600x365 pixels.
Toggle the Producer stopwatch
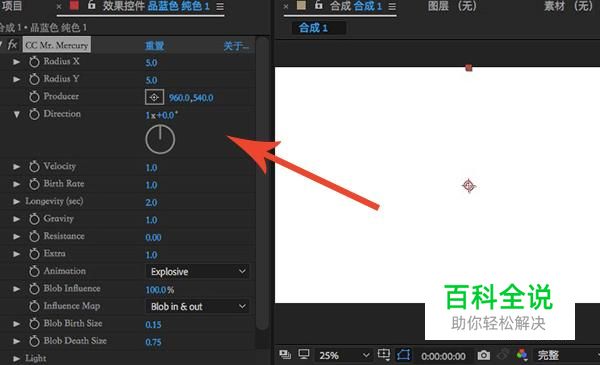coord(34,97)
